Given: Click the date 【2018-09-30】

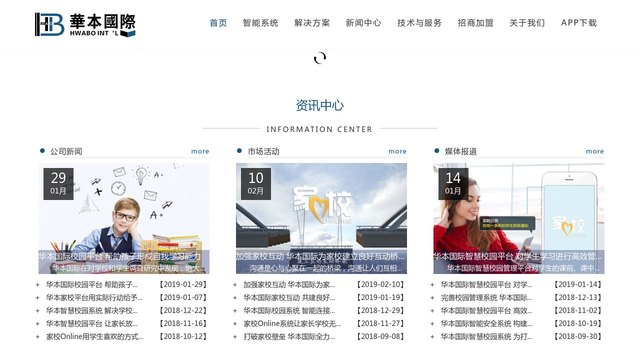Looking at the screenshot, I should pos(578,337).
